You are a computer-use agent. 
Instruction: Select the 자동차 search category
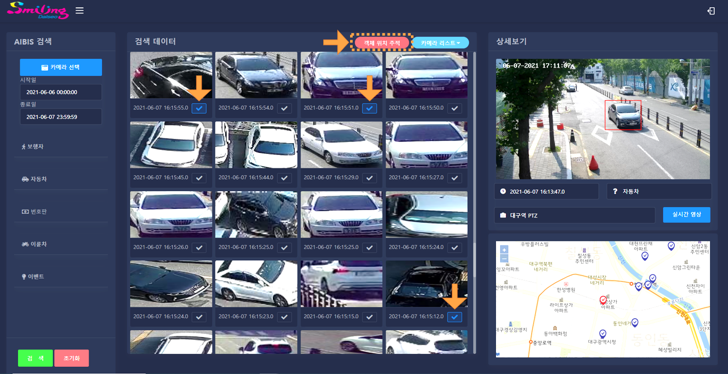pos(61,180)
